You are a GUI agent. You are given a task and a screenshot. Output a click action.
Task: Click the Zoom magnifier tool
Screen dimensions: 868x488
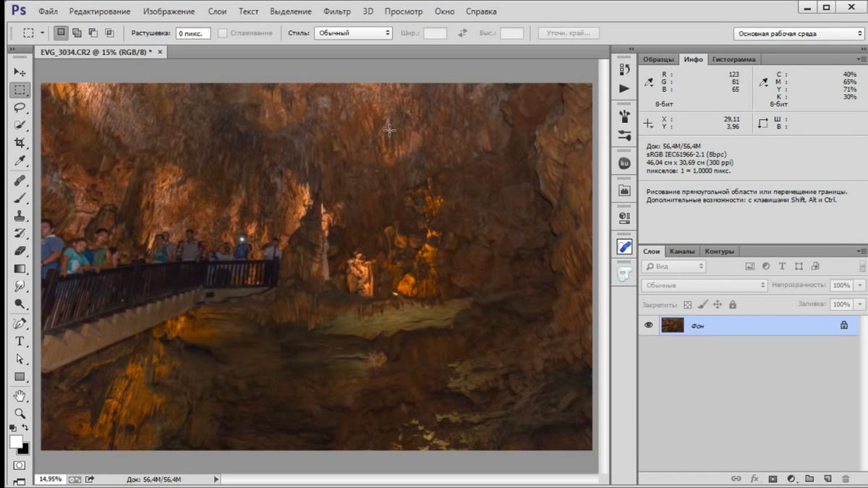pos(20,414)
